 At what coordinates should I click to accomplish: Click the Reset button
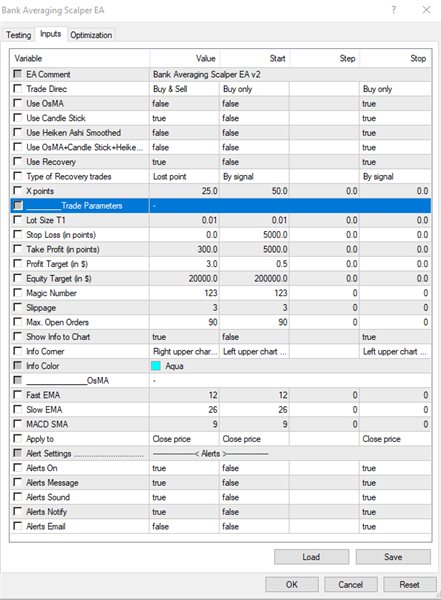click(410, 584)
